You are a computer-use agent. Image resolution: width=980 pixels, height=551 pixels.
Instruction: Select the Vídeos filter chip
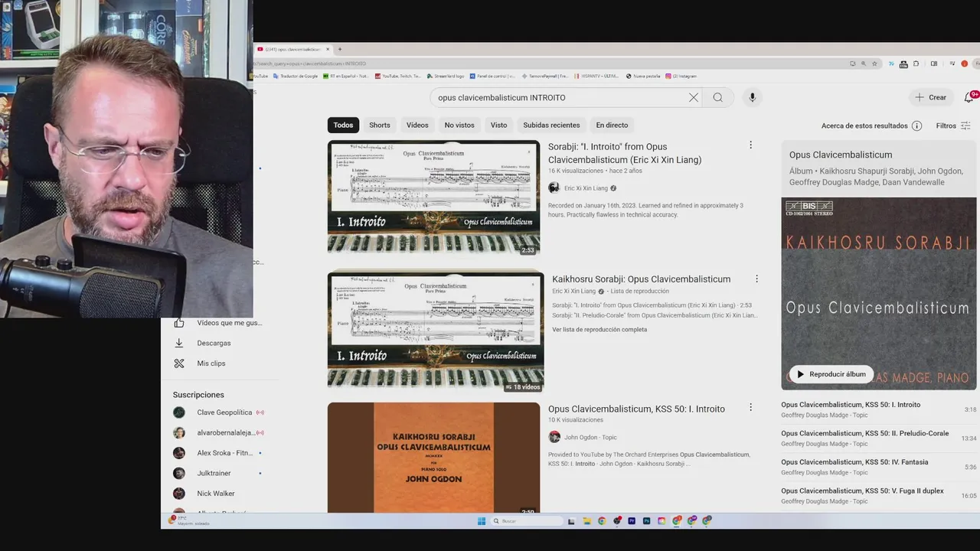pos(417,125)
